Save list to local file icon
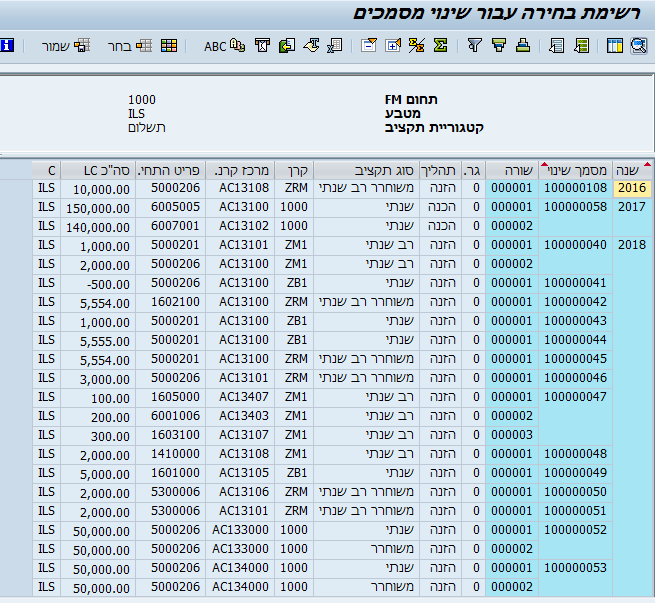The height and width of the screenshot is (603, 655). coord(287,45)
